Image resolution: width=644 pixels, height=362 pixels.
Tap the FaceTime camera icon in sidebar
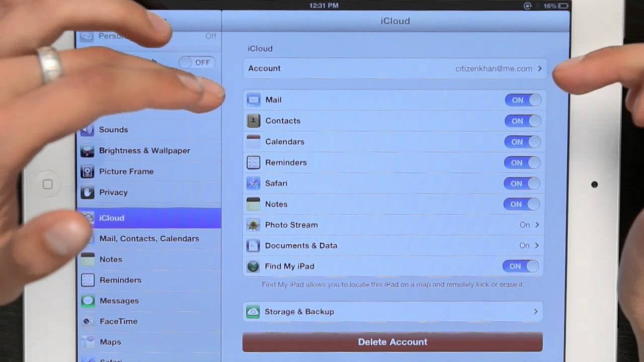[x=88, y=321]
